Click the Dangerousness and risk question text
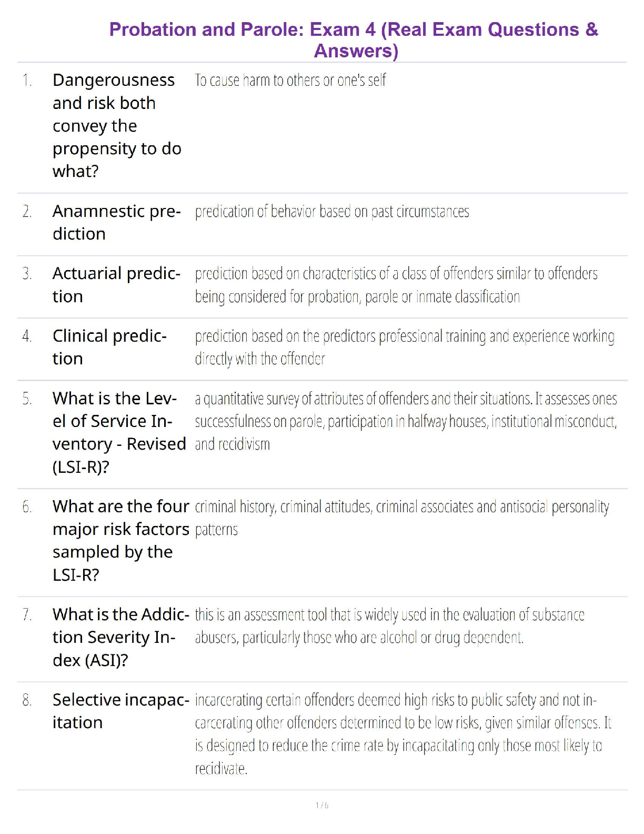This screenshot has height=834, width=644. (x=117, y=125)
